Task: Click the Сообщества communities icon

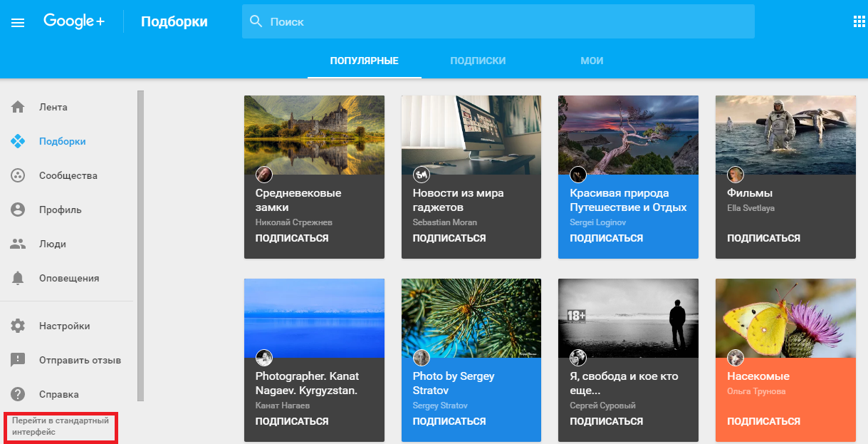Action: tap(18, 176)
